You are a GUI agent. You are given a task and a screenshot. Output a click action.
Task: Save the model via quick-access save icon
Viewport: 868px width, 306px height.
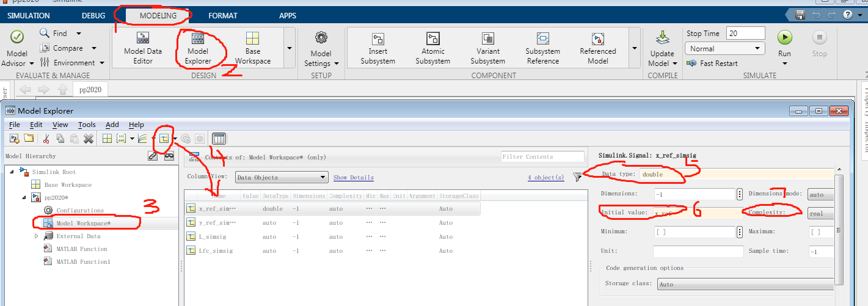[800, 15]
